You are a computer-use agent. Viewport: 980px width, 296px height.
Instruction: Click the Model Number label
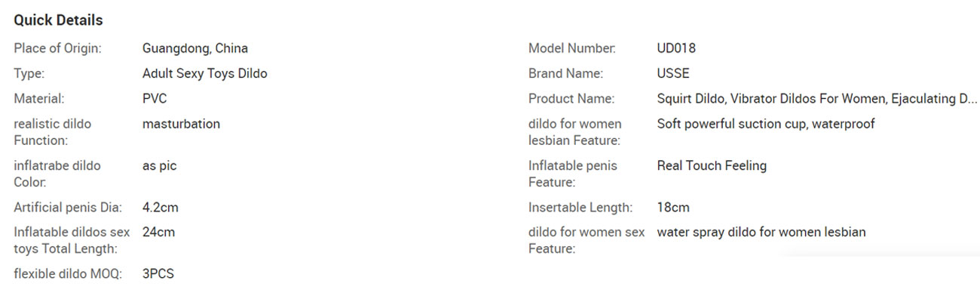[x=572, y=48]
